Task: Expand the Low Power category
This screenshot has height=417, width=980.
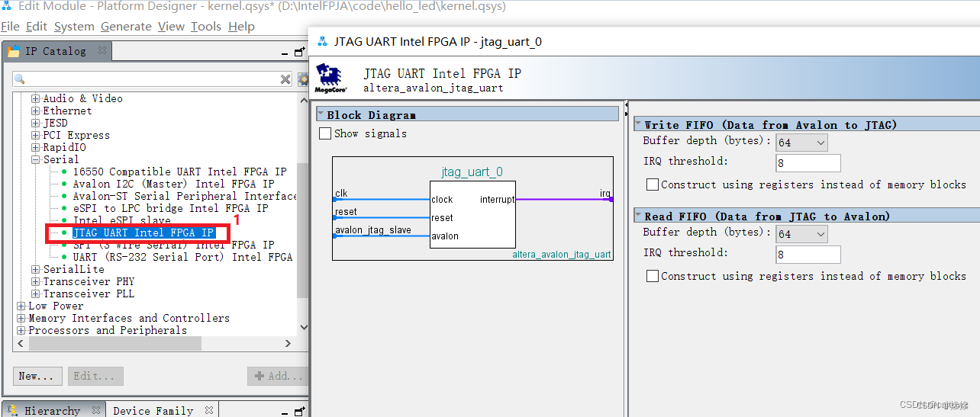Action: pyautogui.click(x=21, y=306)
